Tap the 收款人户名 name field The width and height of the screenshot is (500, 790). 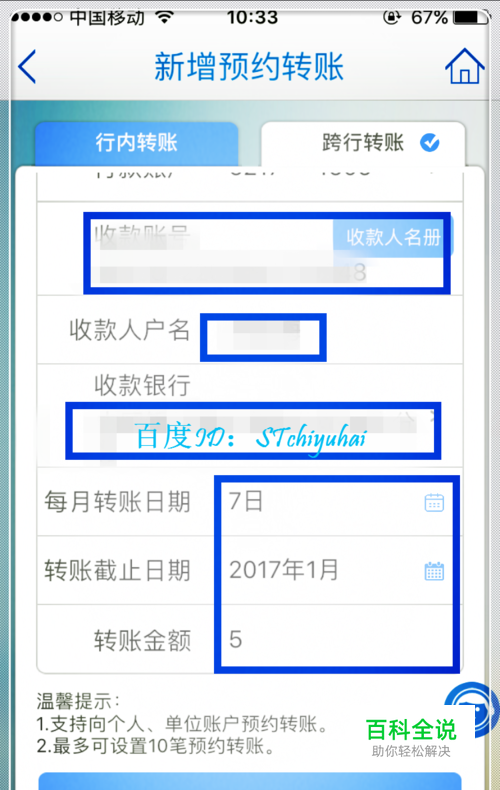tap(263, 337)
